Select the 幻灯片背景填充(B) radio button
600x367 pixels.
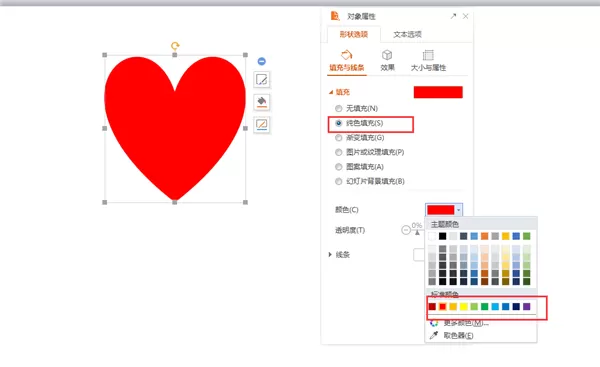(339, 181)
